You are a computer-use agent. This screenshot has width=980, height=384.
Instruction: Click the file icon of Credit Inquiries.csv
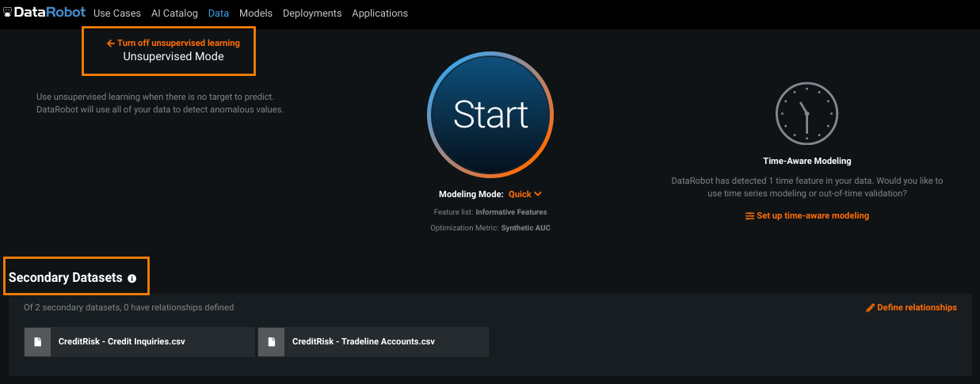(x=37, y=342)
